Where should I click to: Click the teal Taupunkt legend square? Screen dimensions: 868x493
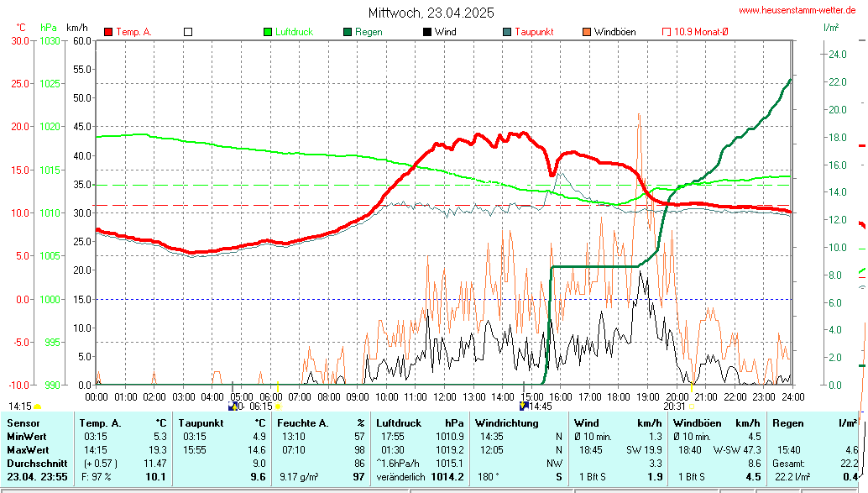pyautogui.click(x=507, y=32)
